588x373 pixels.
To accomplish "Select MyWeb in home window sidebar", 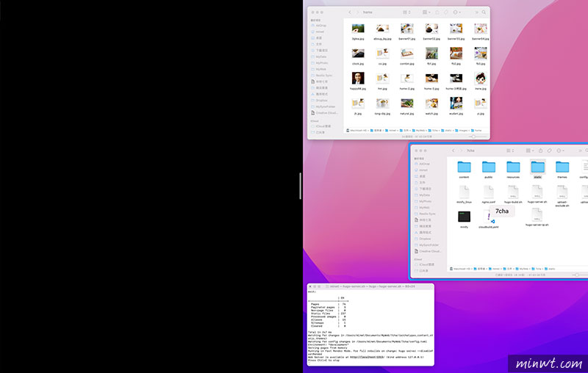I will pos(319,69).
